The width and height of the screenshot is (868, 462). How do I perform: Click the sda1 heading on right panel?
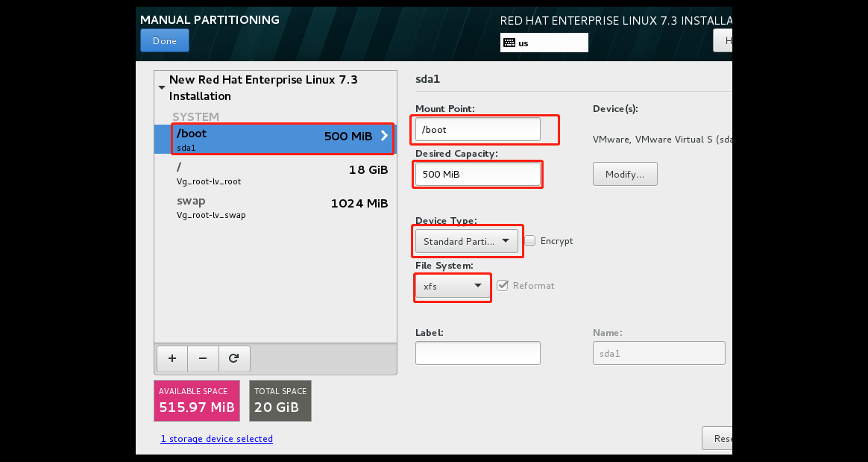point(427,78)
